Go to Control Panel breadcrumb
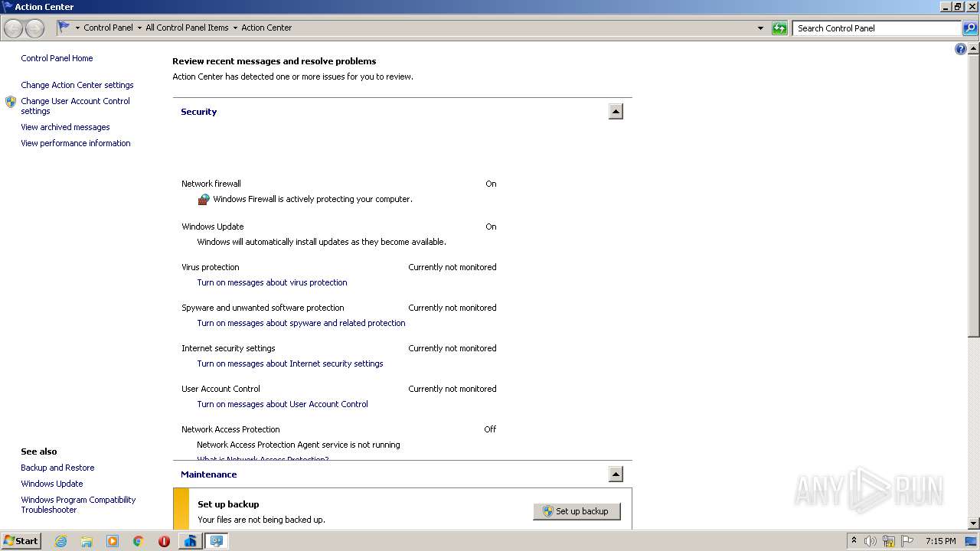The height and width of the screenshot is (551, 980). point(108,28)
